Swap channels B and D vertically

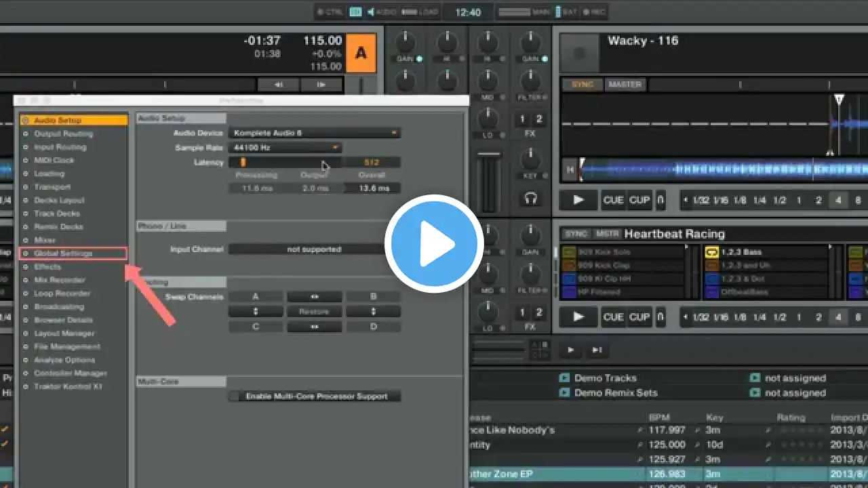373,312
